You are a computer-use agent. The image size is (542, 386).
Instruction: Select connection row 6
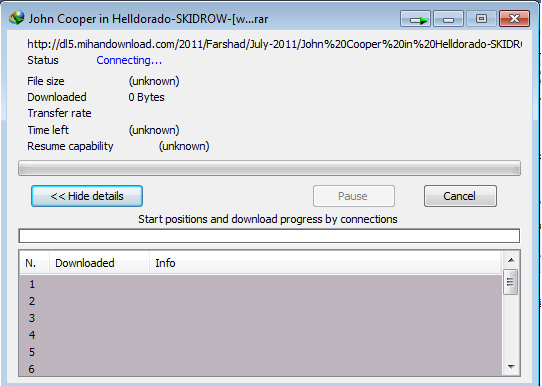260,368
